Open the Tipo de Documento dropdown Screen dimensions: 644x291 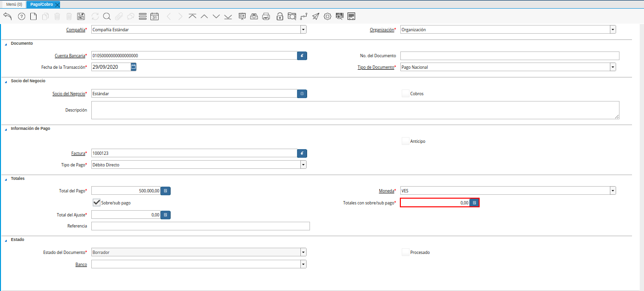point(613,67)
